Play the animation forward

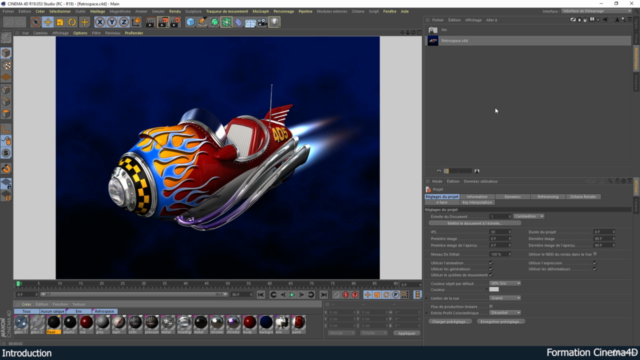(292, 295)
